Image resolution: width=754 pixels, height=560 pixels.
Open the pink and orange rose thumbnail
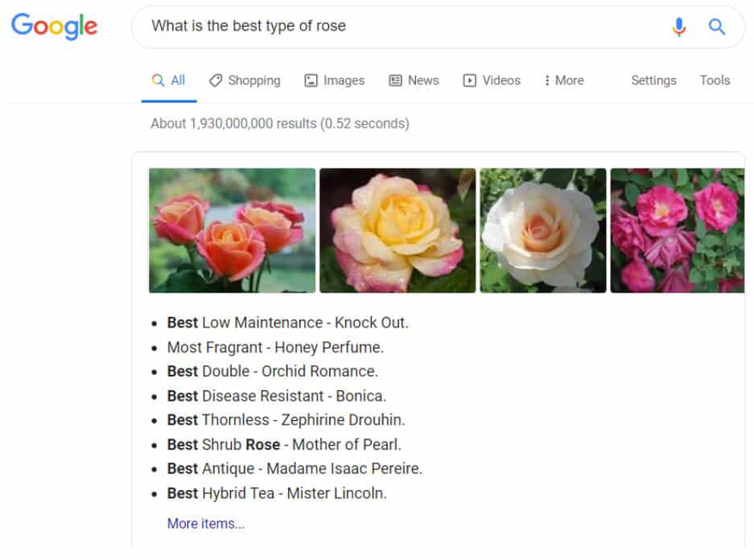pos(232,230)
